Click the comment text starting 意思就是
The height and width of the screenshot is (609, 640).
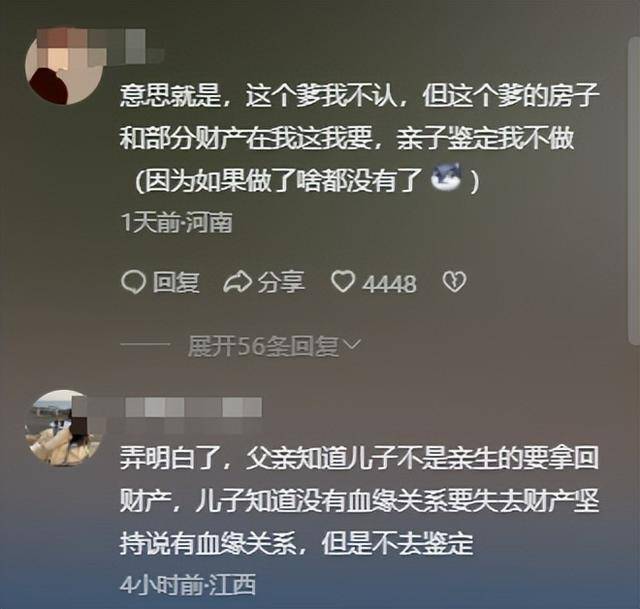359,139
